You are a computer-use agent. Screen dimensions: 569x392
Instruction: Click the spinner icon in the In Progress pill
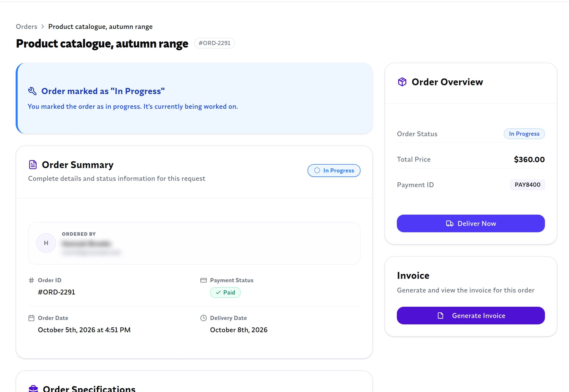[x=317, y=171]
